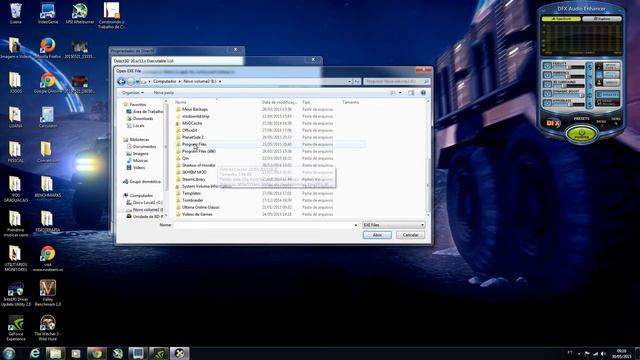Select Computador in navigation pane tree
640x360 pixels.
coord(138,196)
